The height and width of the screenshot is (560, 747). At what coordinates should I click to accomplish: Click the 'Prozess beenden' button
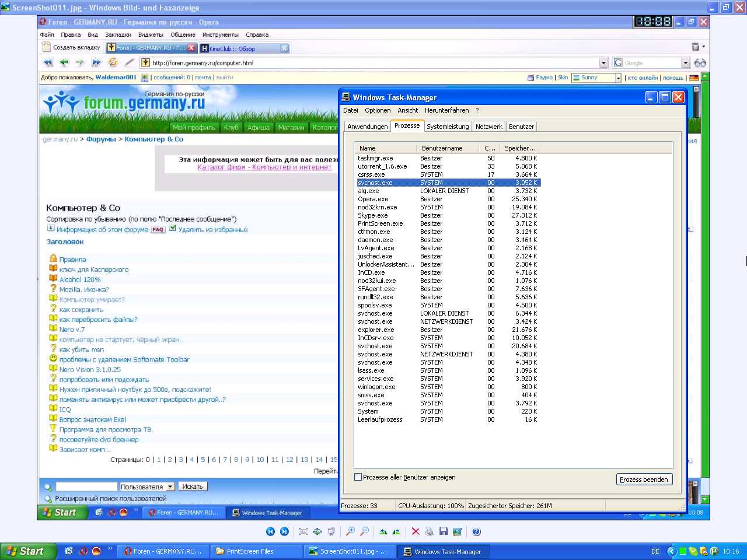(644, 480)
